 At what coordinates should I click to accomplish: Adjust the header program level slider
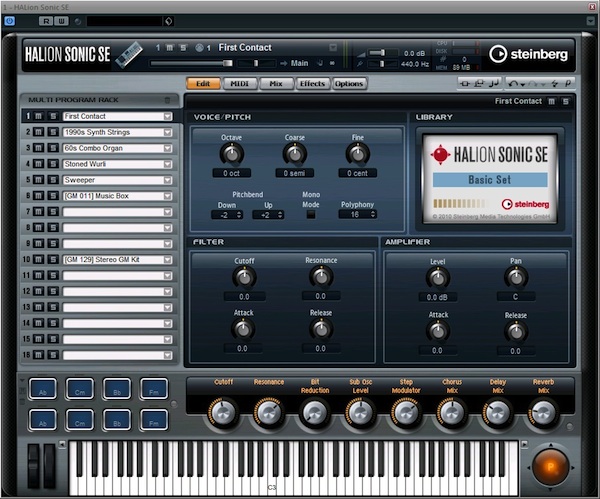tap(191, 63)
